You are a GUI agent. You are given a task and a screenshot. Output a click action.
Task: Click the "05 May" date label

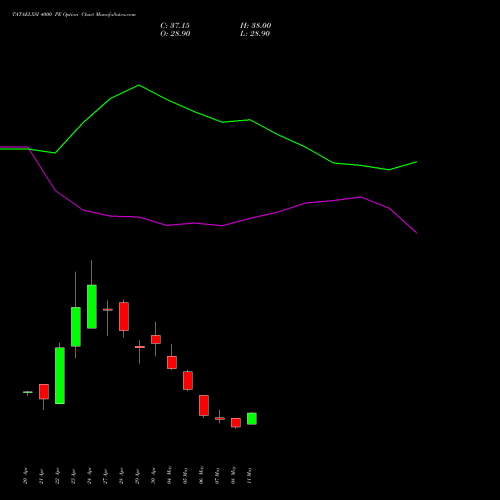click(x=186, y=475)
